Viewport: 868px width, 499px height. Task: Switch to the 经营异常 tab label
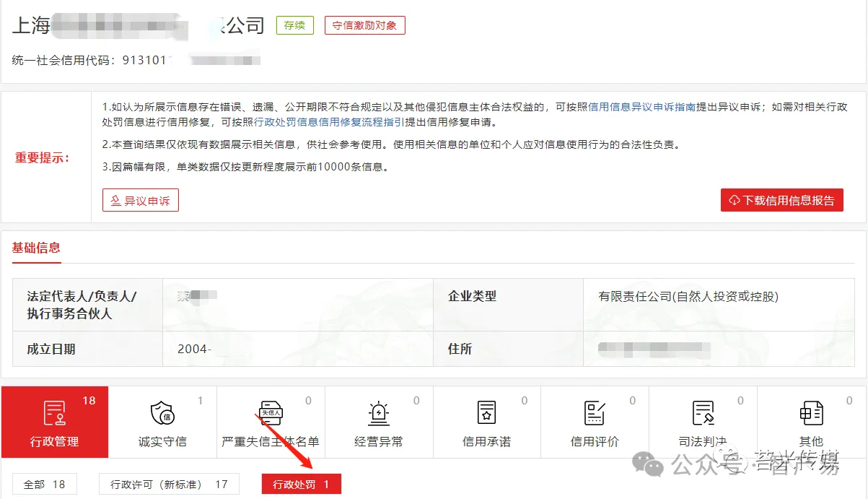(x=379, y=441)
